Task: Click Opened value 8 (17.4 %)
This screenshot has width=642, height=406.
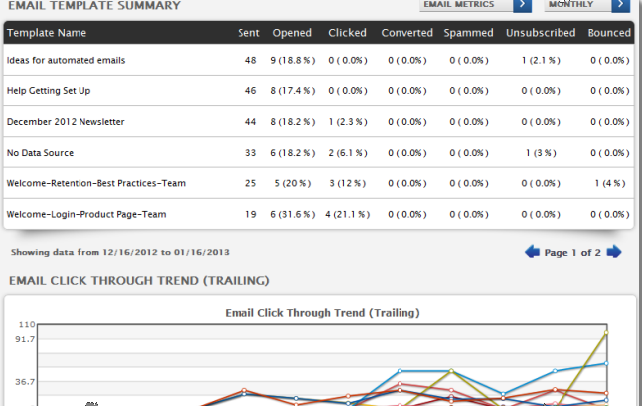Action: pyautogui.click(x=293, y=91)
